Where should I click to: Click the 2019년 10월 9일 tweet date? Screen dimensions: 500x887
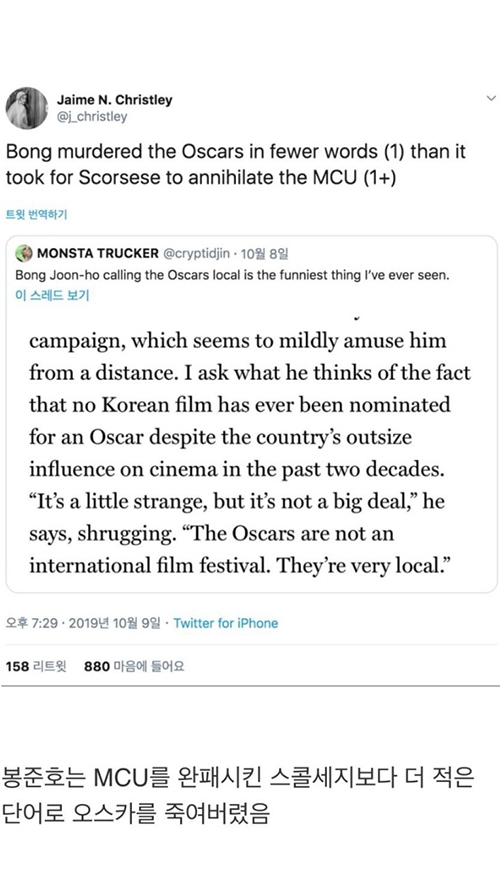coord(115,623)
